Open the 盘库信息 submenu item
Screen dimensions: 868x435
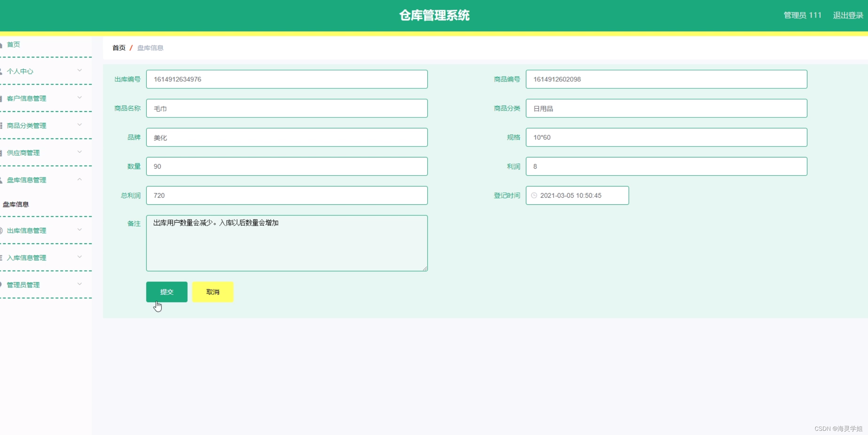pyautogui.click(x=16, y=204)
